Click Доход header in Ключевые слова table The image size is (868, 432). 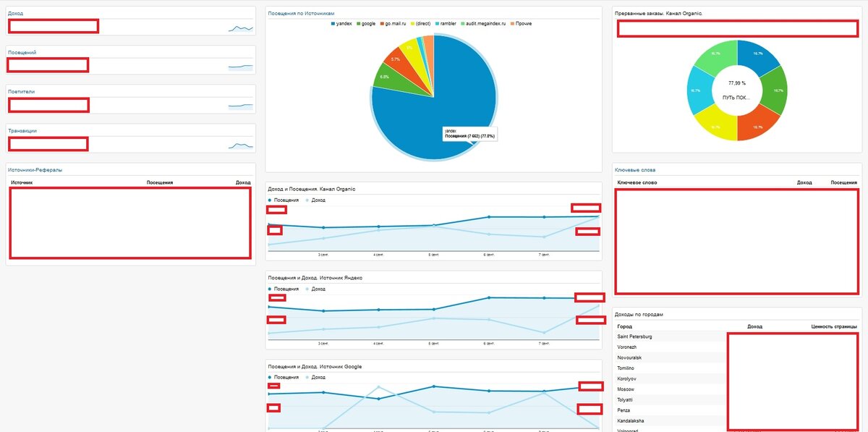804,182
